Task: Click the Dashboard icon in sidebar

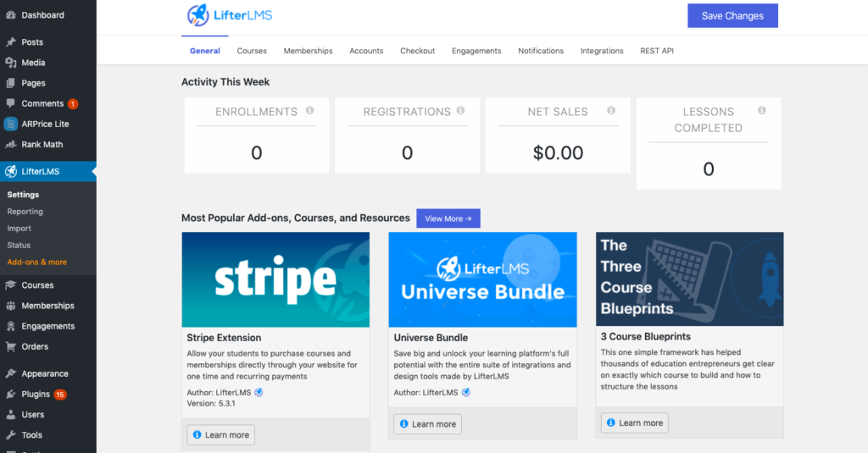Action: pos(10,15)
